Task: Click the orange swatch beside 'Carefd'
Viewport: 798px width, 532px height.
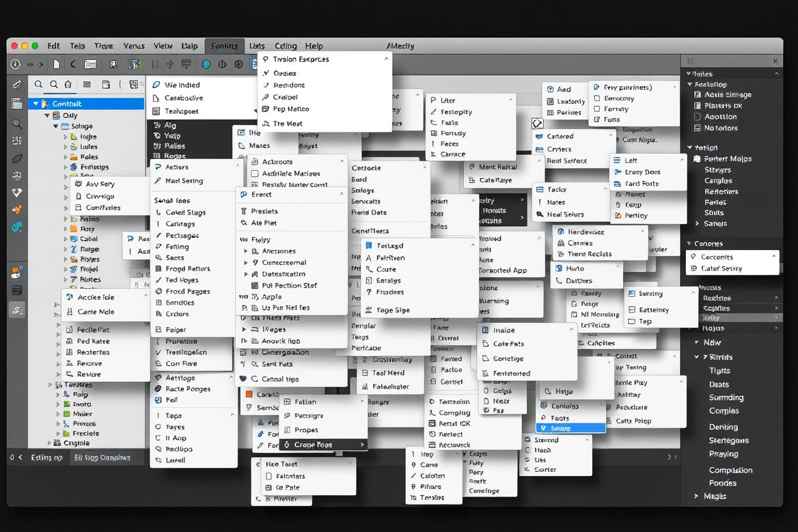Action: click(x=249, y=394)
